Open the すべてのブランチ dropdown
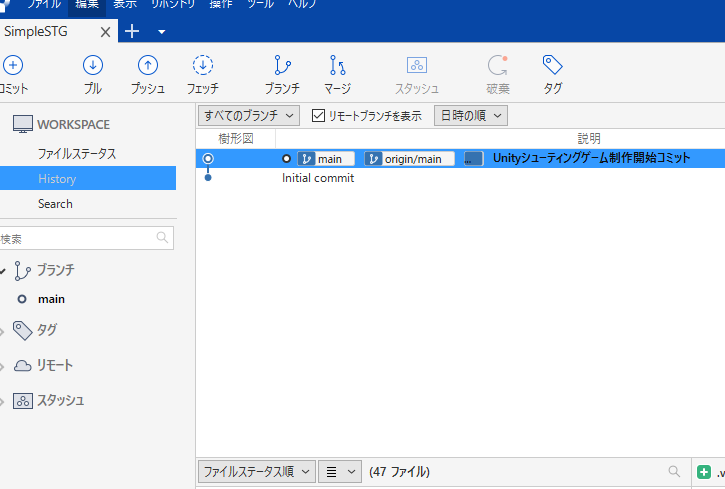The width and height of the screenshot is (725, 489). click(x=249, y=116)
